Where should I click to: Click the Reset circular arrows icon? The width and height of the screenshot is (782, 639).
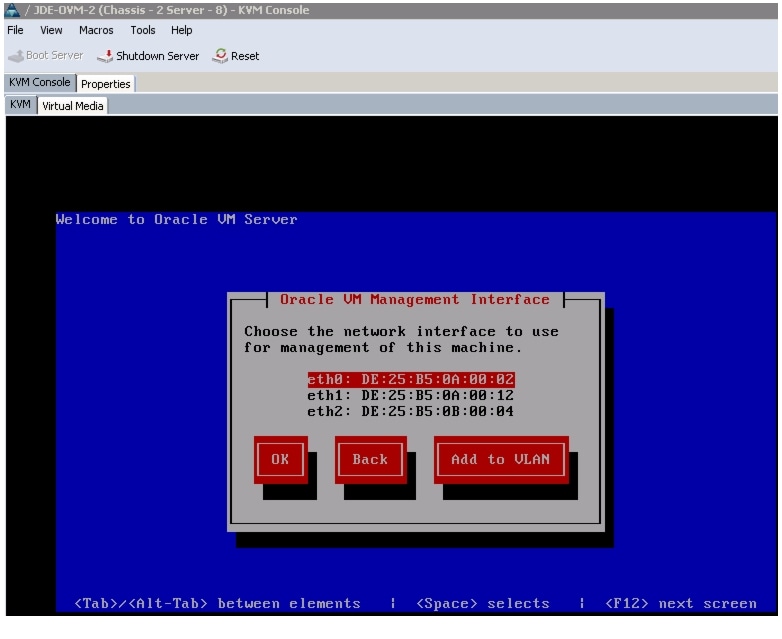(x=220, y=56)
